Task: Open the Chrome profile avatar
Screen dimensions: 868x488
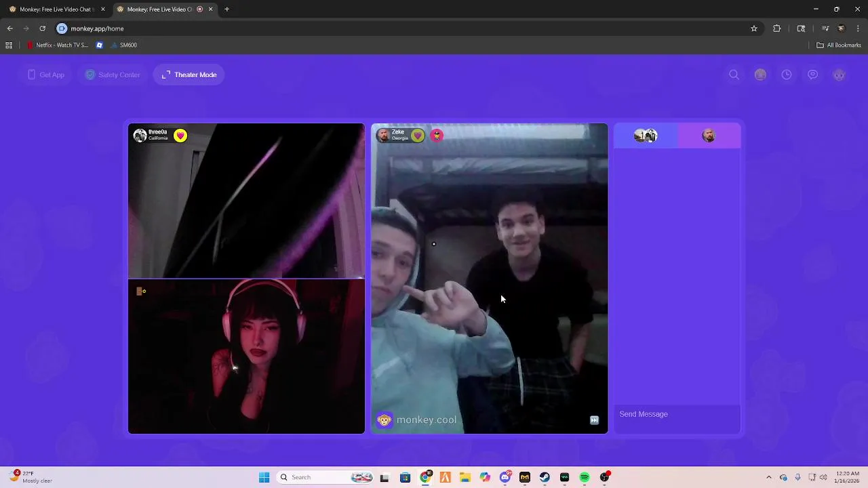Action: [842, 28]
